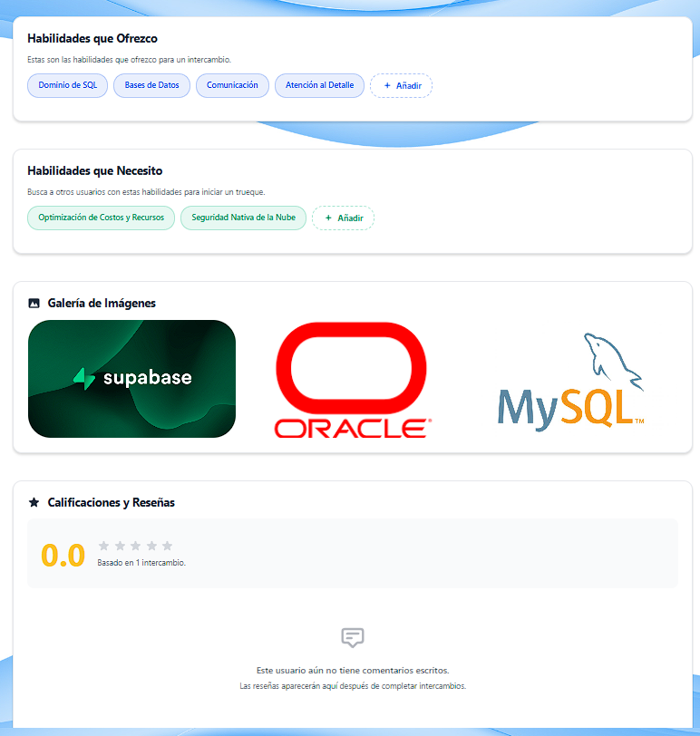Click the 'Basado en 1 intercambio.' text
This screenshot has width=700, height=736.
click(141, 563)
